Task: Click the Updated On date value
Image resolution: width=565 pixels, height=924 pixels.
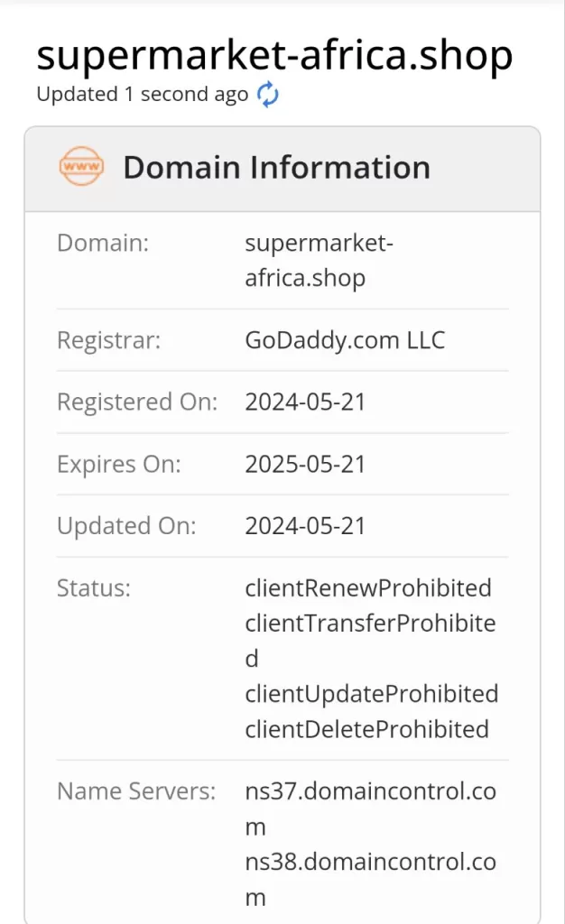Action: tap(305, 526)
